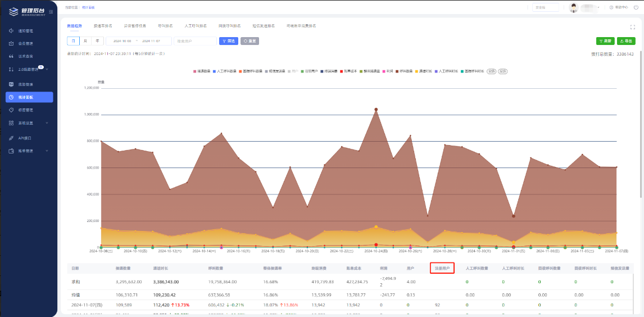Toggle the 呼叫数量 series in chart legend
Screen dimensions: 644x317
pyautogui.click(x=405, y=71)
